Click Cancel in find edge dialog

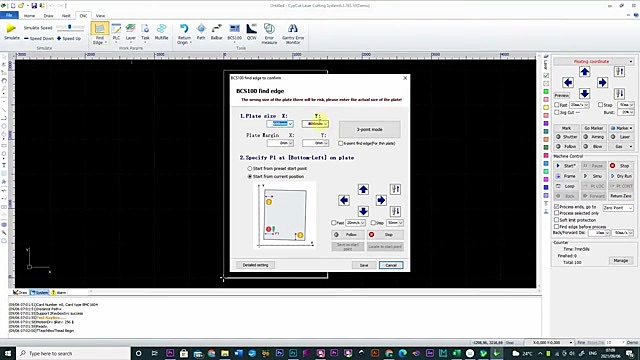[x=391, y=265]
